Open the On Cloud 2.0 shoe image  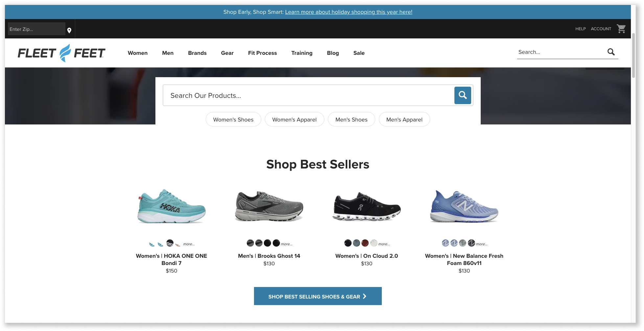click(367, 206)
